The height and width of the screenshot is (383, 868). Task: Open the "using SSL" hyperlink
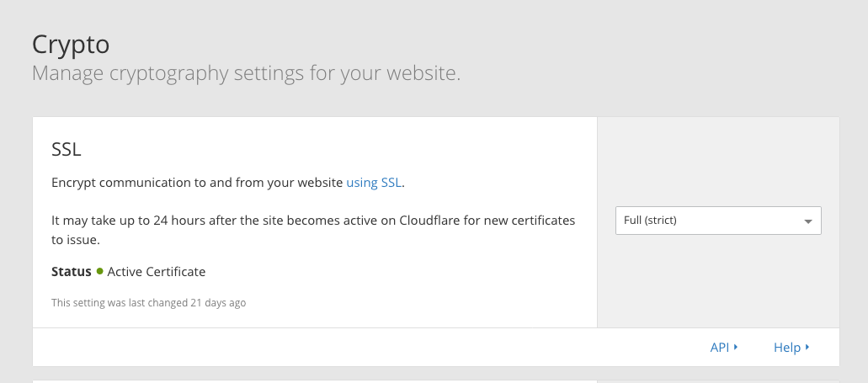(x=374, y=182)
